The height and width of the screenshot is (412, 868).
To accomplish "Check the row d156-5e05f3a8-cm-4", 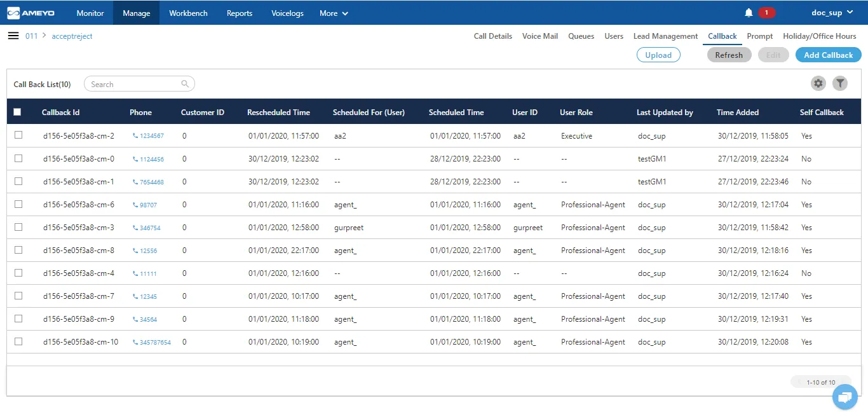I will point(18,272).
